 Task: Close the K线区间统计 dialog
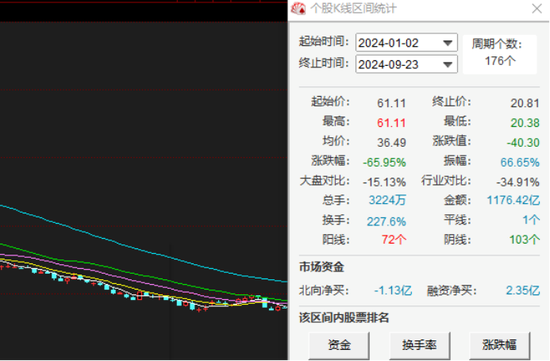click(x=537, y=8)
